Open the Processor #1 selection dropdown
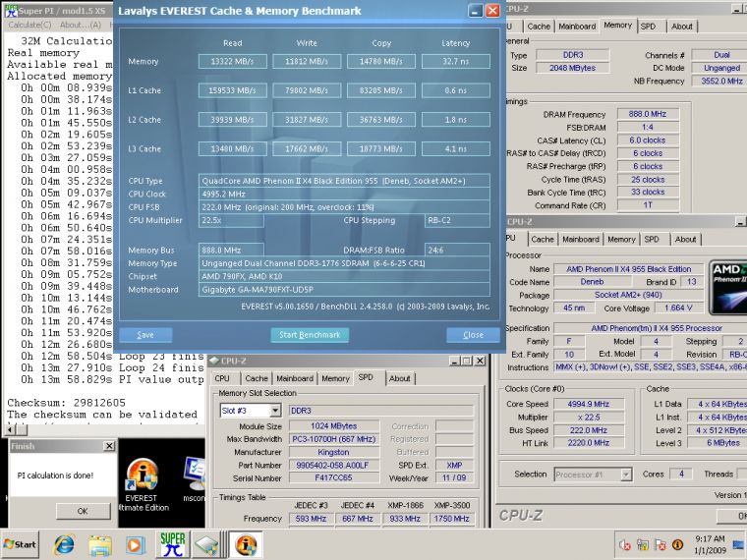The width and height of the screenshot is (747, 560). (x=626, y=475)
